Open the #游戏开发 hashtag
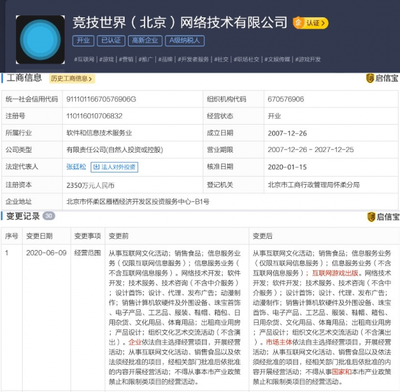This screenshot has height=392, width=400. coord(308,59)
